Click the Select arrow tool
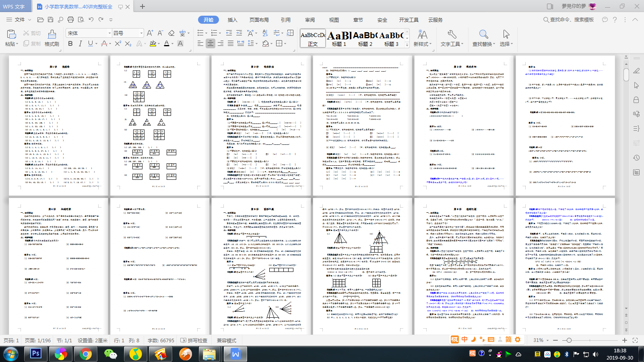 506,38
